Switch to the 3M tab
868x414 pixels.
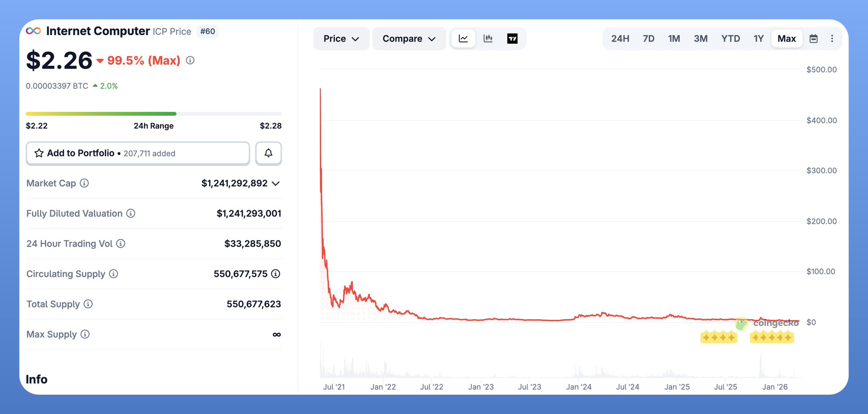tap(701, 39)
